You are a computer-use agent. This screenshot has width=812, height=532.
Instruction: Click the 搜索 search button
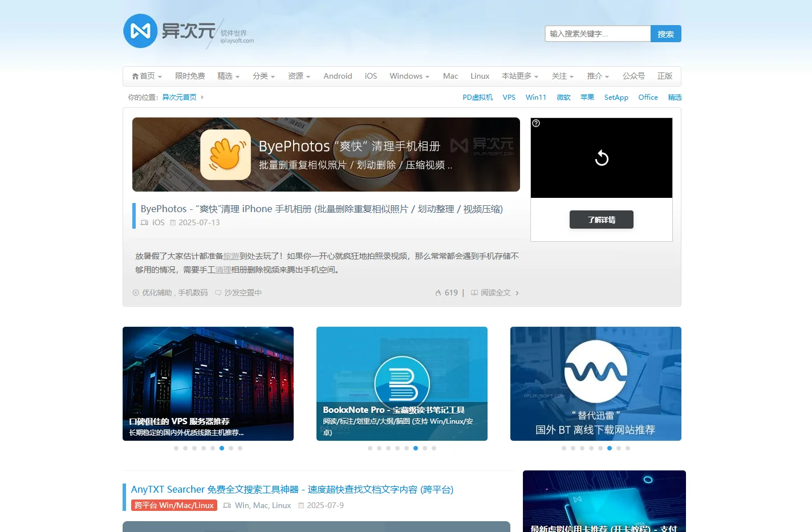pyautogui.click(x=665, y=34)
